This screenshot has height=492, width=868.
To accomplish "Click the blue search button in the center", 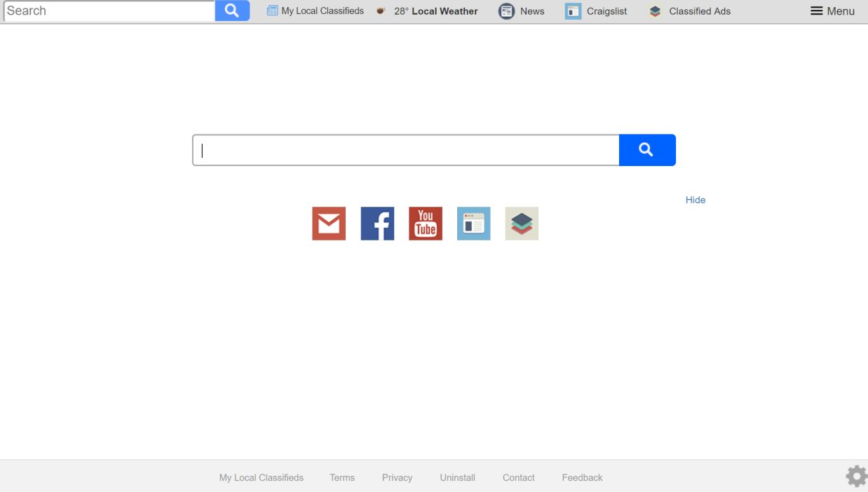I will click(x=647, y=150).
